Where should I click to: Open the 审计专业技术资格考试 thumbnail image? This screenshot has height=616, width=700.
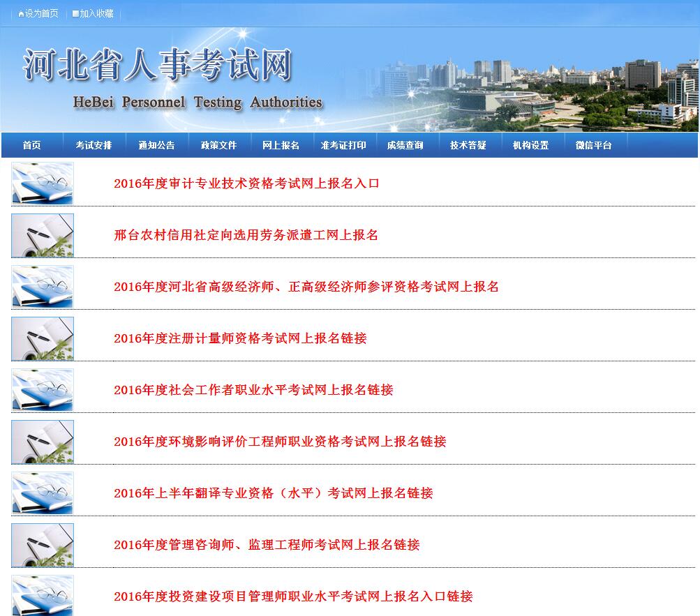tap(42, 183)
